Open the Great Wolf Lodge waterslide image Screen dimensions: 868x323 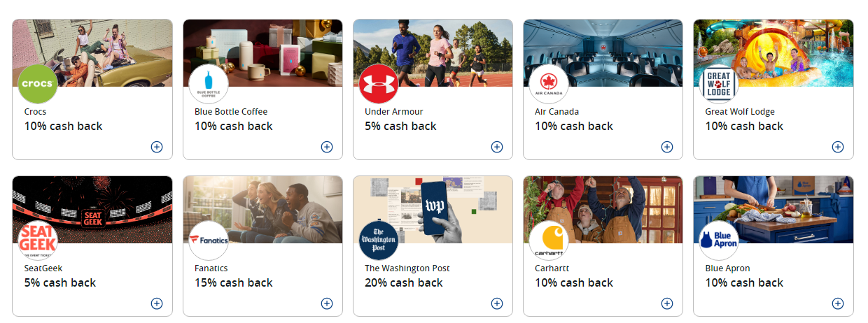tap(773, 53)
